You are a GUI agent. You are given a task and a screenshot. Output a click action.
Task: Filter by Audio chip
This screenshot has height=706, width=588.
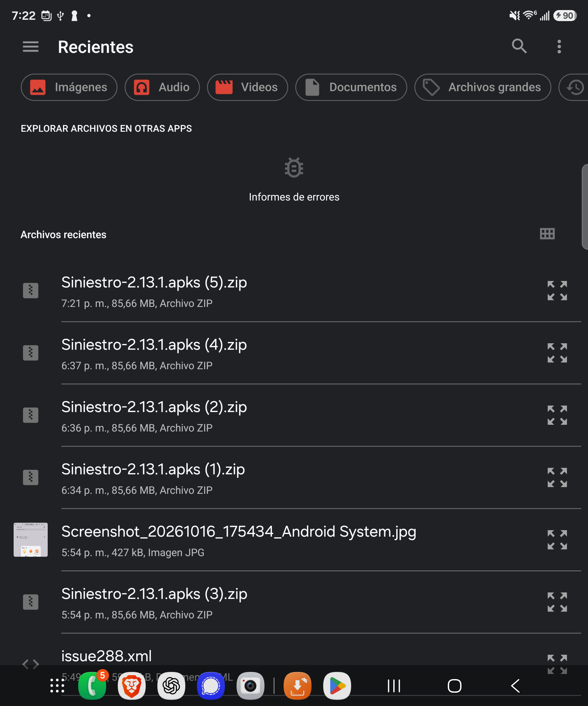click(162, 87)
